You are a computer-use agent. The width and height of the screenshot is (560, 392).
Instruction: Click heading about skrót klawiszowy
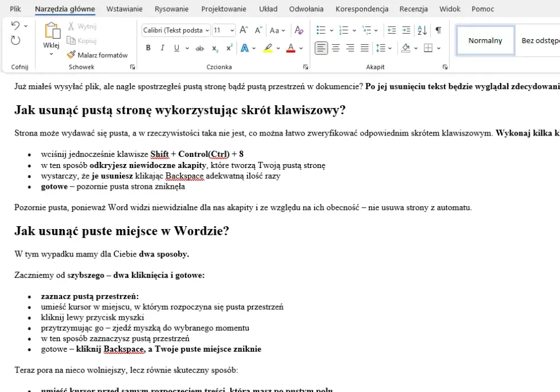click(180, 110)
